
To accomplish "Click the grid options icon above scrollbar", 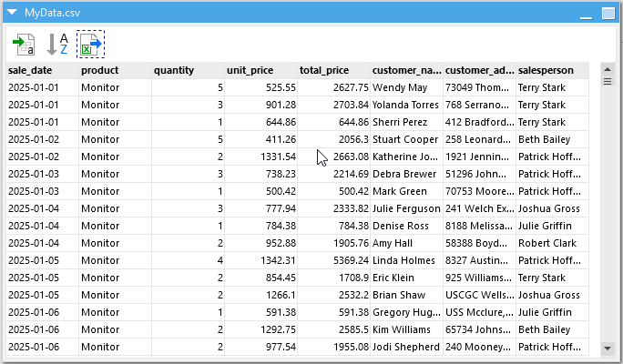I will 608,81.
